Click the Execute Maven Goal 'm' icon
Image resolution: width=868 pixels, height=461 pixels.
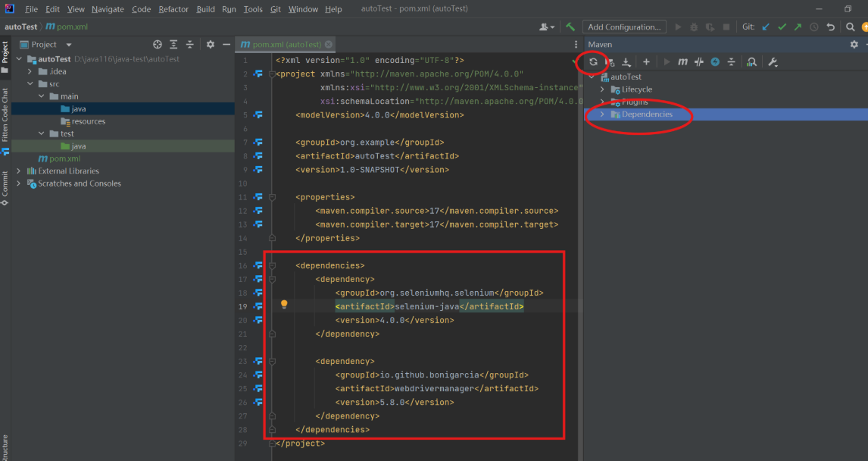point(682,62)
